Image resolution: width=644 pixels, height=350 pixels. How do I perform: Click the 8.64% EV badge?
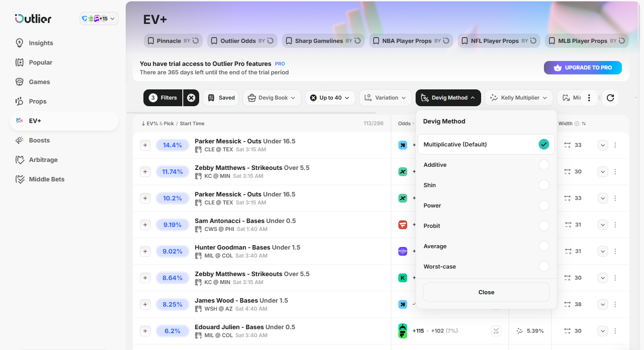click(172, 278)
